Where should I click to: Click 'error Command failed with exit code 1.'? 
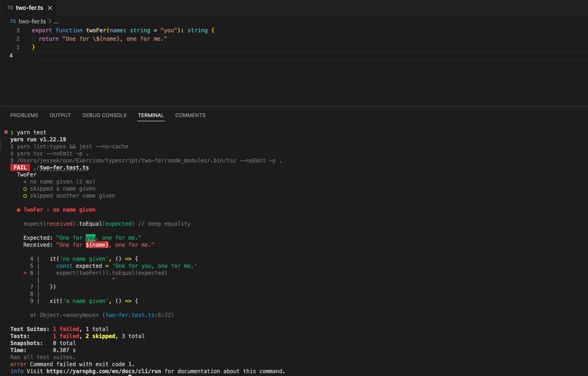click(x=73, y=364)
